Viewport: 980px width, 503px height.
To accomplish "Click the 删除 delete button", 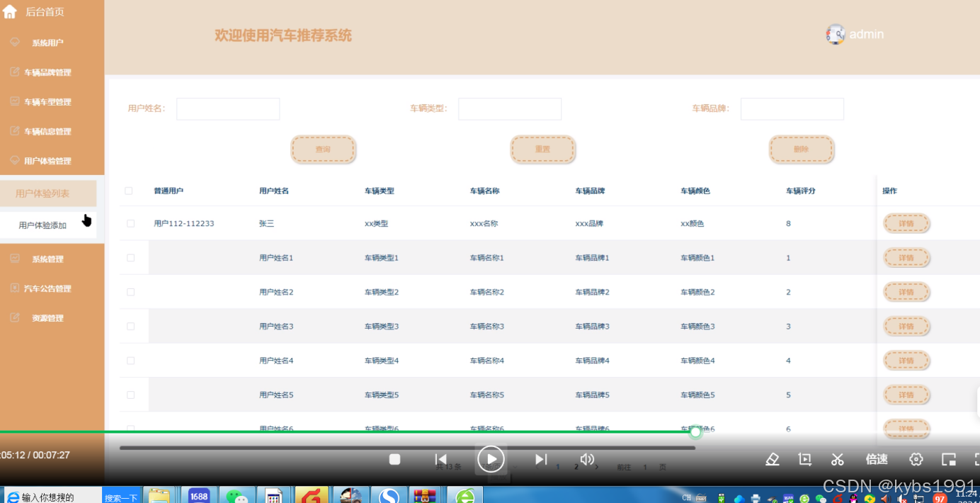I will coord(802,149).
